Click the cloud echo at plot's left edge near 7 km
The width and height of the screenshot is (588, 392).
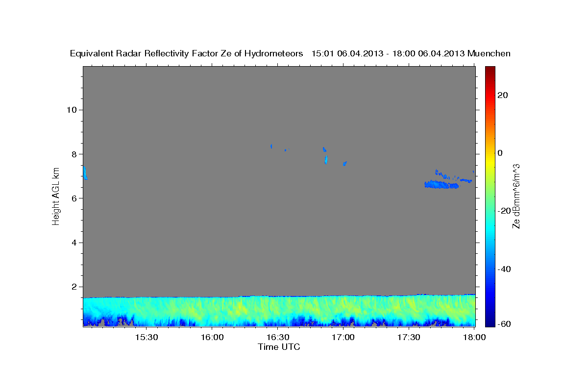point(85,172)
